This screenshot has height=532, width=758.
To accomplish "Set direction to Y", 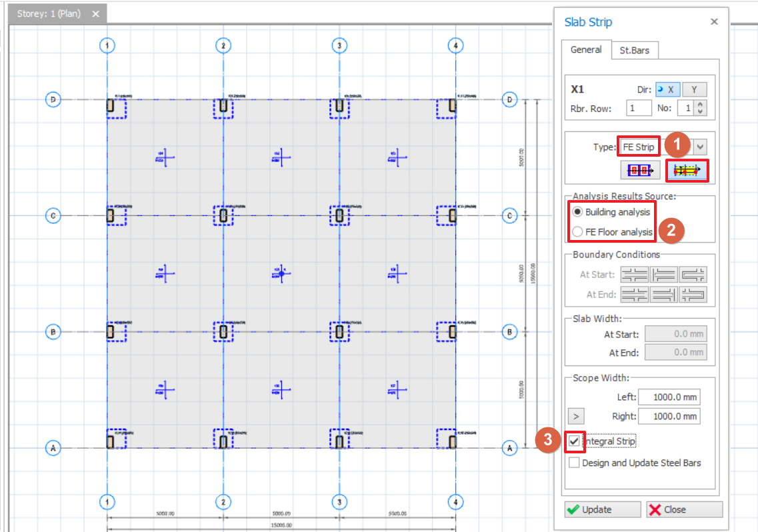I will [693, 89].
